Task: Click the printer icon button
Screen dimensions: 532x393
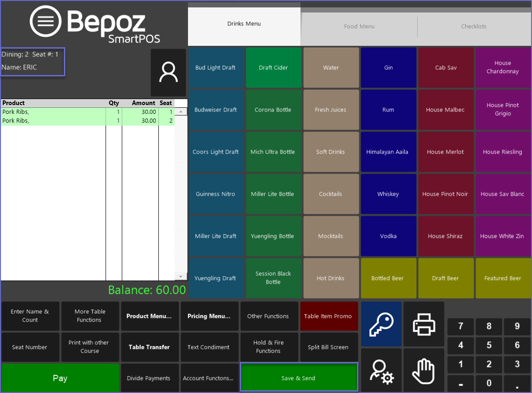Action: coord(424,324)
